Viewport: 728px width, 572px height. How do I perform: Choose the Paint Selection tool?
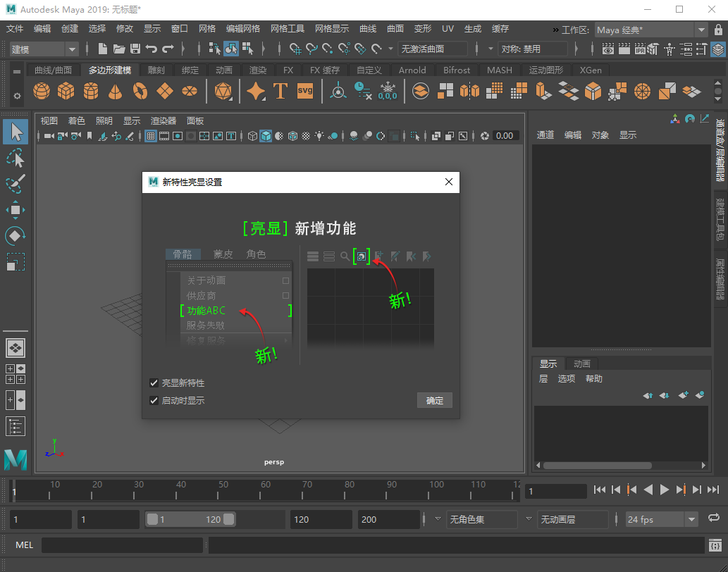[16, 184]
